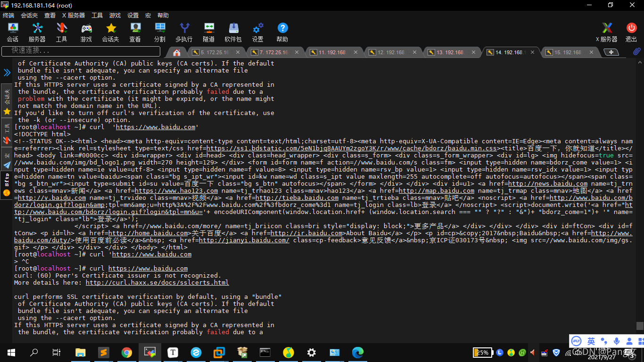Toggle iFLY input method 英 mode

pyautogui.click(x=591, y=341)
